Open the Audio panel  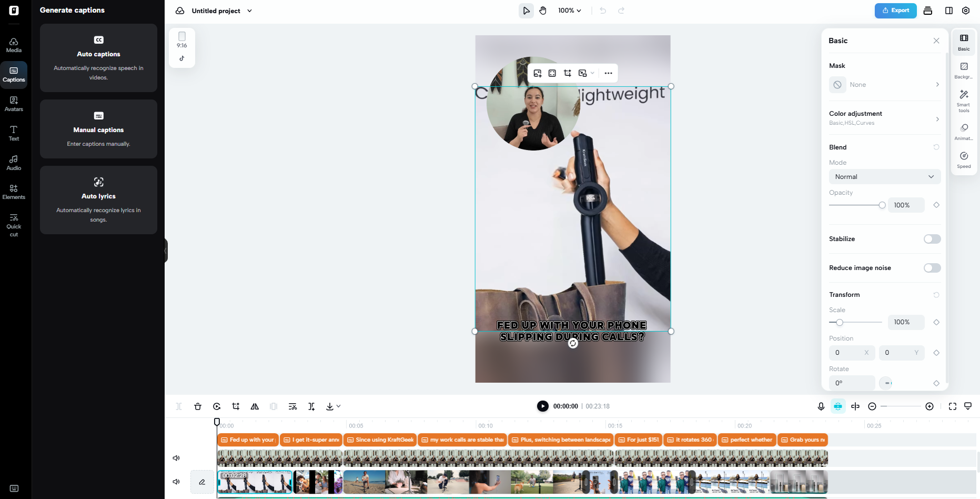(14, 162)
